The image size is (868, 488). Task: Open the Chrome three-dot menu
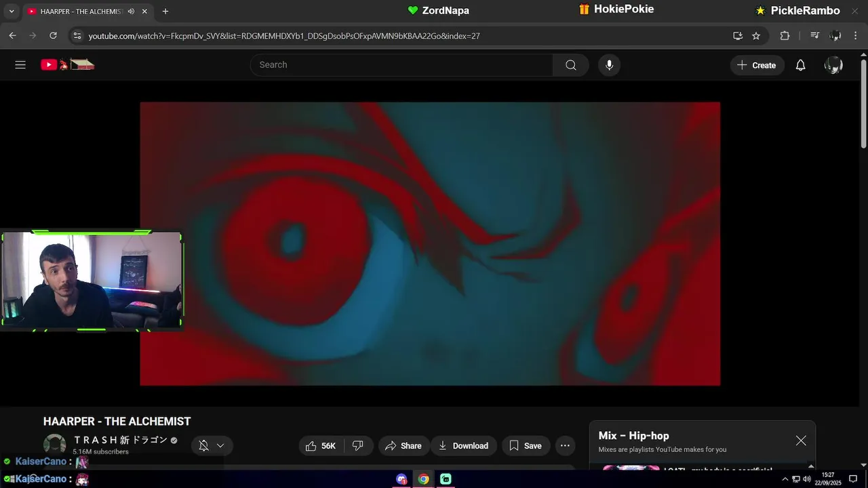856,36
